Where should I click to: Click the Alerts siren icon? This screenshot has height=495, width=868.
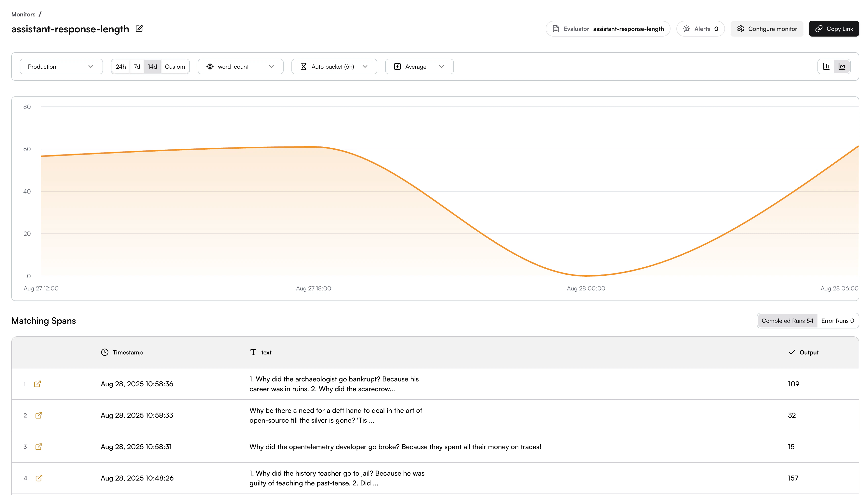point(687,29)
